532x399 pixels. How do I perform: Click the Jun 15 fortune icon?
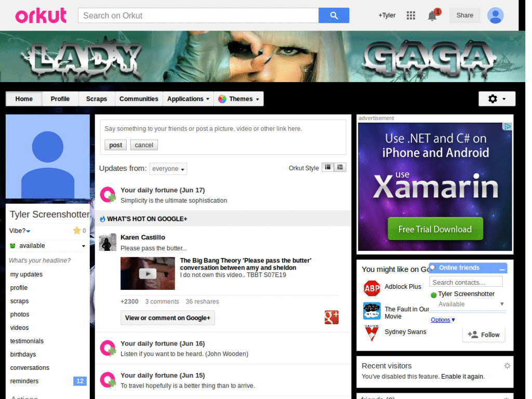pyautogui.click(x=108, y=380)
